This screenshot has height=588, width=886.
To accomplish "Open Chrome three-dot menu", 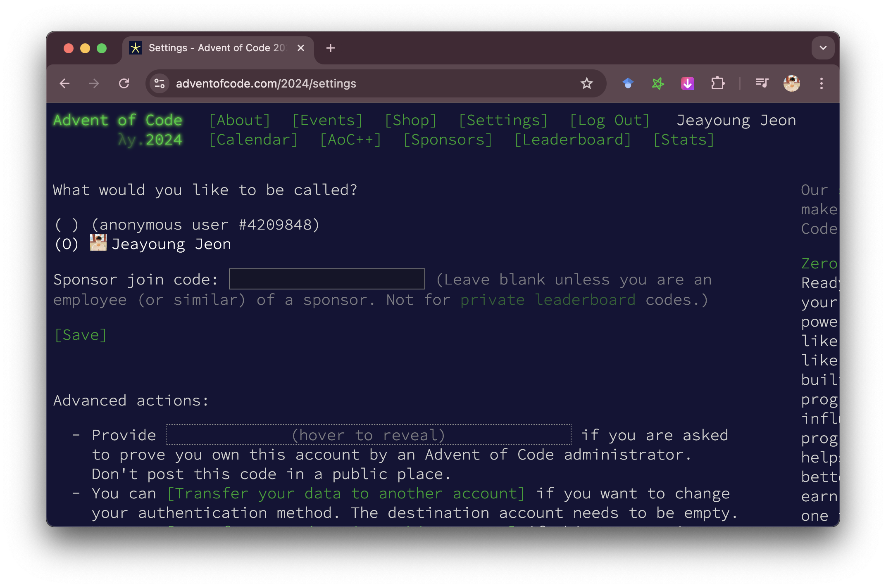I will pos(821,84).
